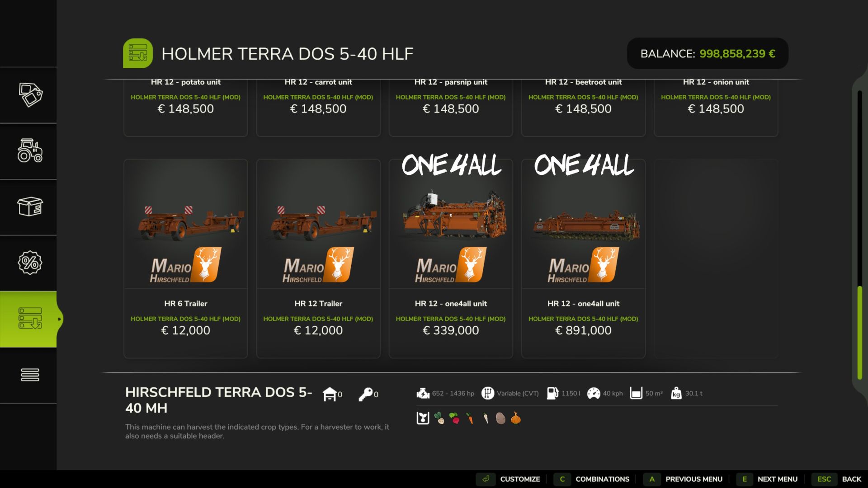Open the percent sales badge sidebar icon
This screenshot has height=488, width=868.
[30, 263]
